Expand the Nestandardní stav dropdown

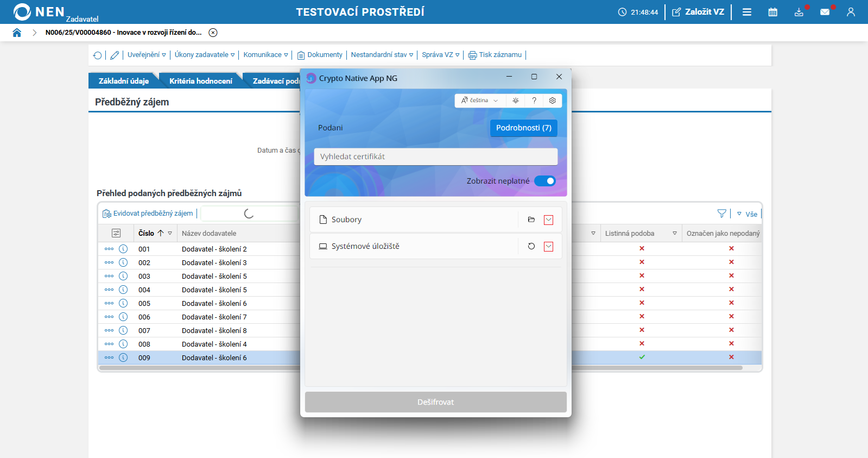pyautogui.click(x=382, y=55)
